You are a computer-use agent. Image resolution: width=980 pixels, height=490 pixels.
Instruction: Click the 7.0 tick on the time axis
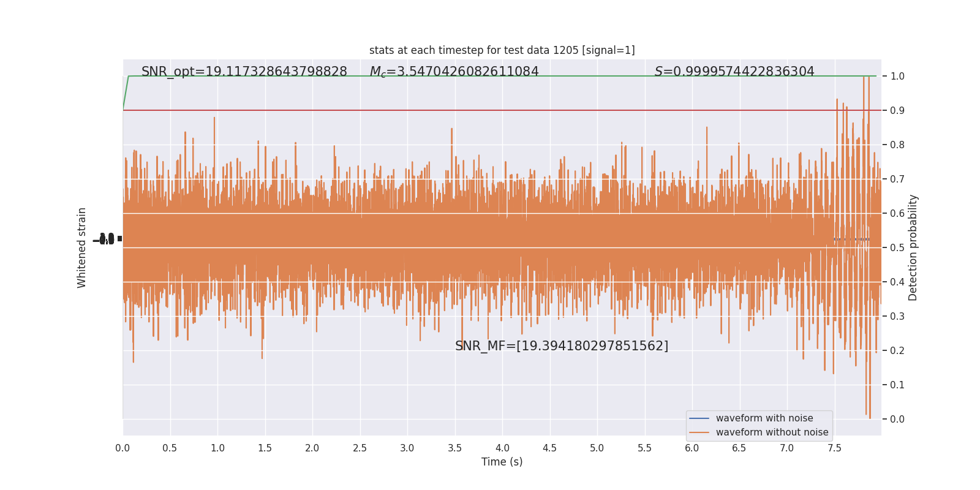787,448
